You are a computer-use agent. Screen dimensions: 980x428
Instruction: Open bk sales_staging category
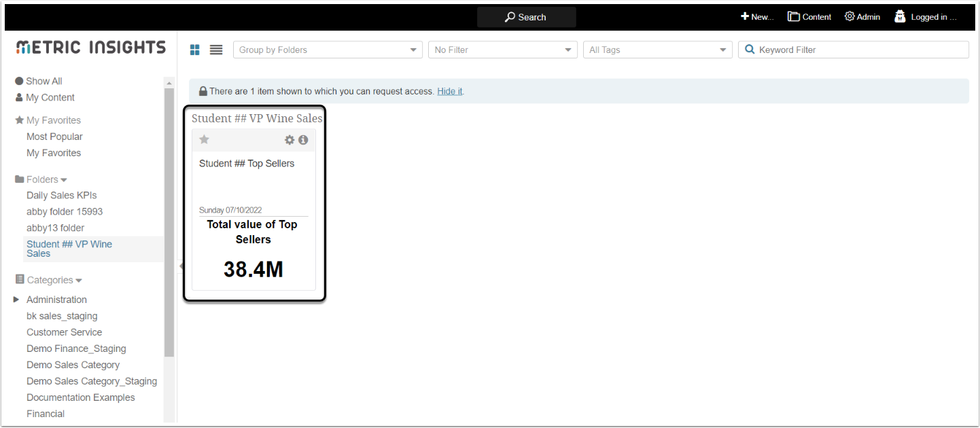pyautogui.click(x=62, y=316)
